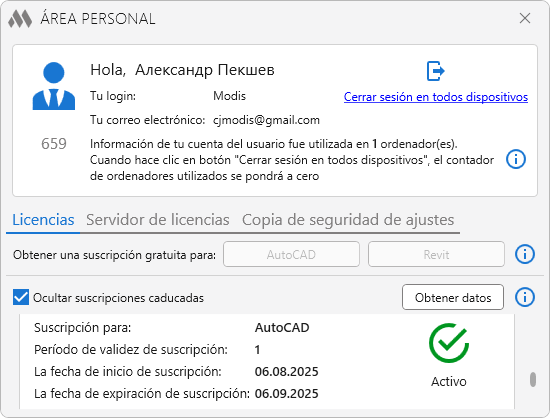Open Copia de seguridad de ajustes tab

348,220
